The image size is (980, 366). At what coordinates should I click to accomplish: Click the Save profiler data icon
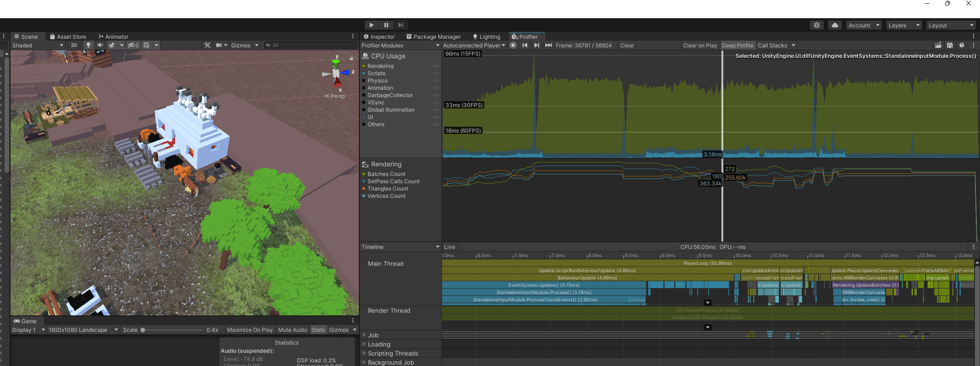pyautogui.click(x=950, y=45)
